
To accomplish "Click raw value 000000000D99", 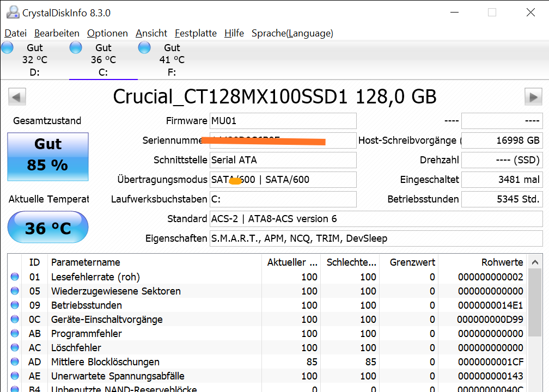I will tap(490, 319).
